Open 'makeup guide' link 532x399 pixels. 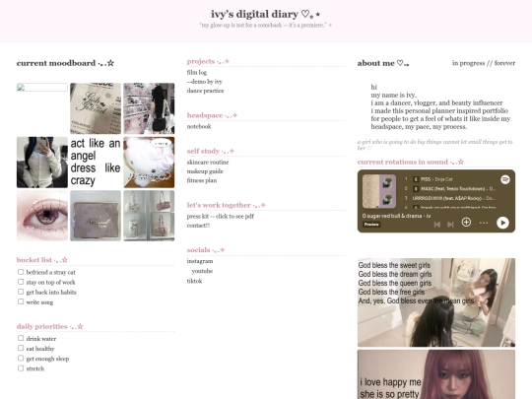point(205,171)
